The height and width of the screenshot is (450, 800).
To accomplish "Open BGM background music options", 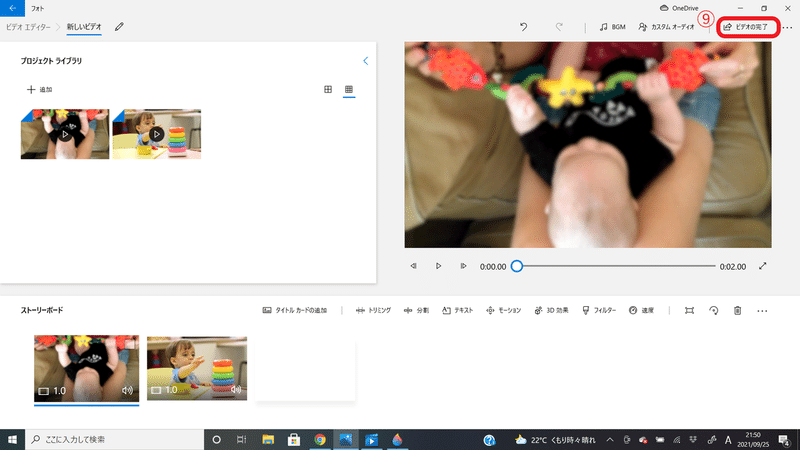I will click(x=612, y=27).
